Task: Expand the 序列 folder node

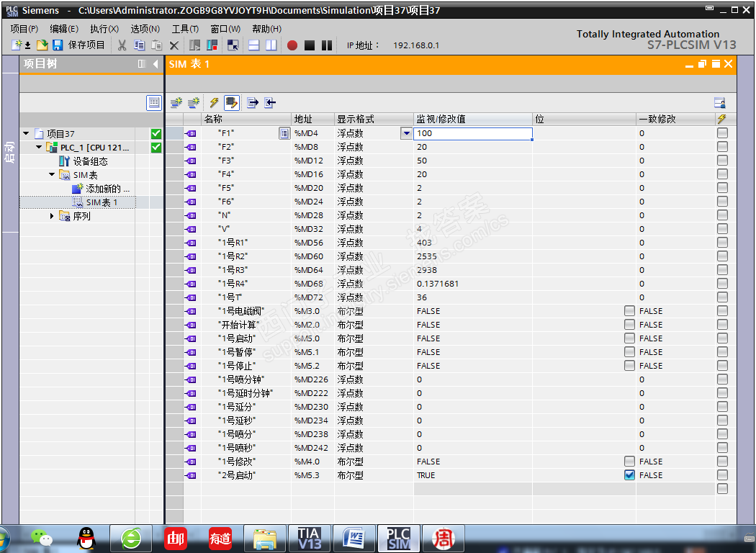Action: [x=52, y=216]
